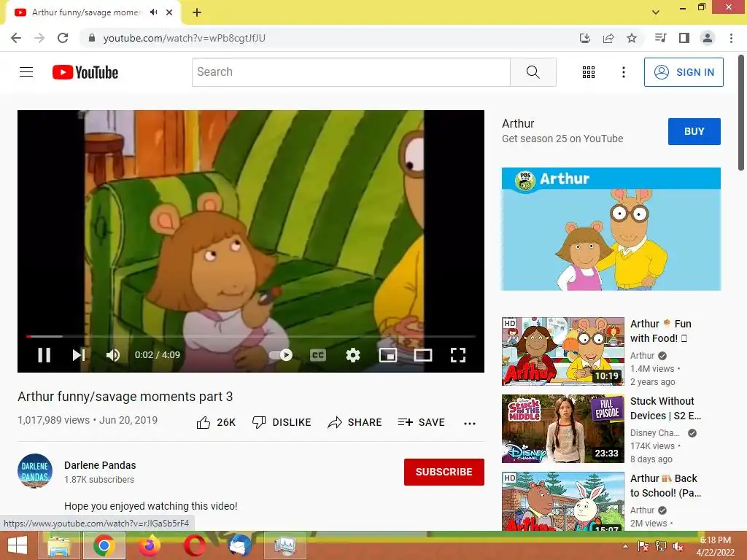The image size is (747, 560).
Task: Click the page vertical scrollbar
Action: click(741, 113)
